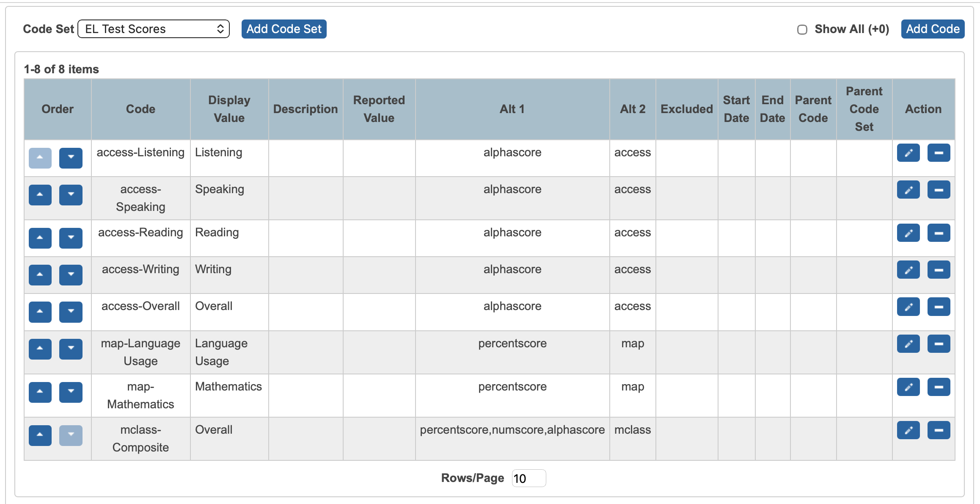
Task: Select the access-Listening code cell
Action: 140,158
